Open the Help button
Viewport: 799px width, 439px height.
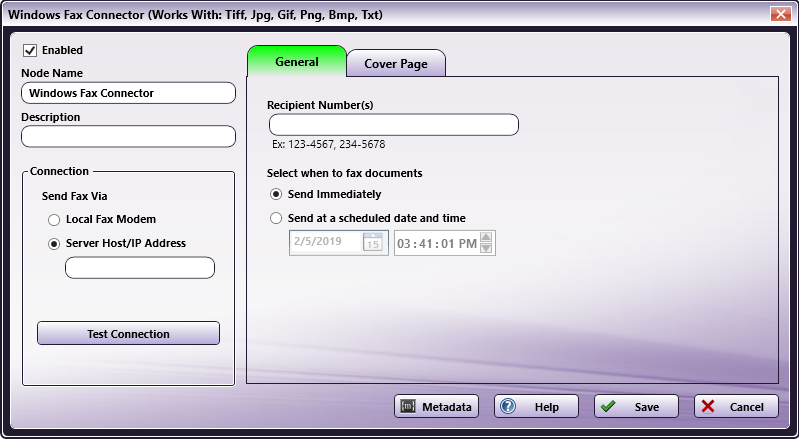536,406
